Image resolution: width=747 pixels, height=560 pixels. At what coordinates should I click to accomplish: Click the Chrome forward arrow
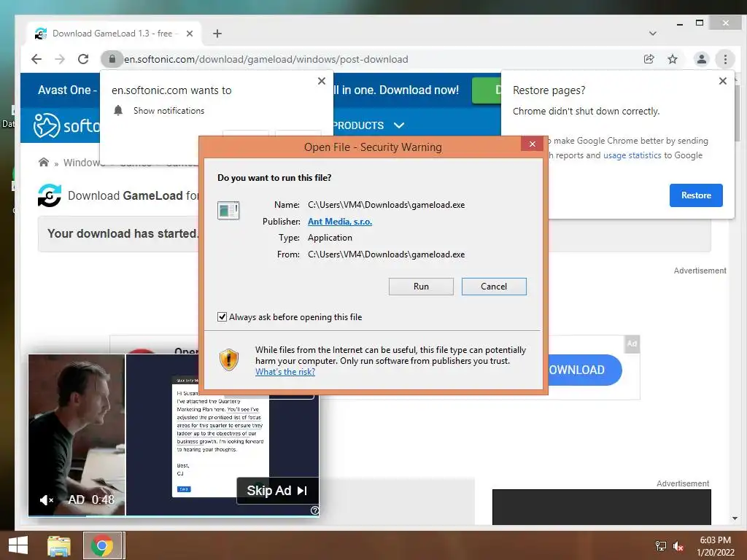[60, 59]
